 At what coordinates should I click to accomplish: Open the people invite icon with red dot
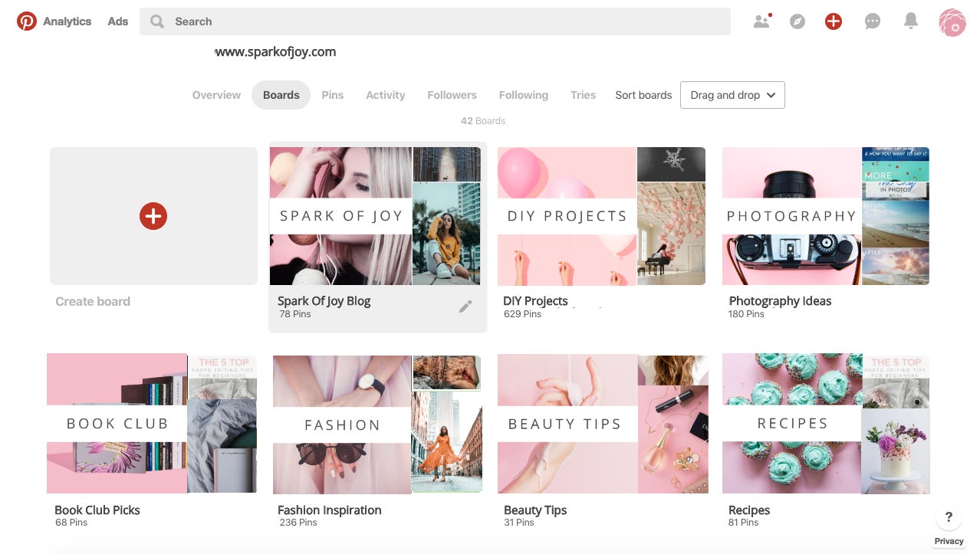pyautogui.click(x=761, y=21)
